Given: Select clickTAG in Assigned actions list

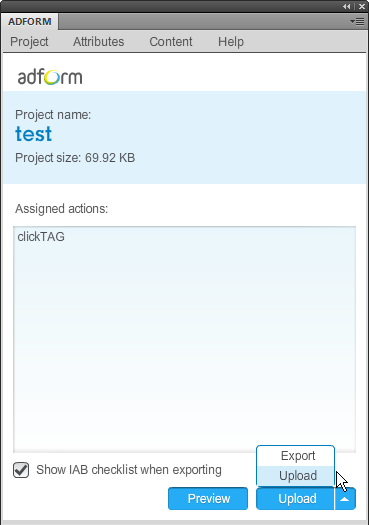Looking at the screenshot, I should [x=41, y=237].
